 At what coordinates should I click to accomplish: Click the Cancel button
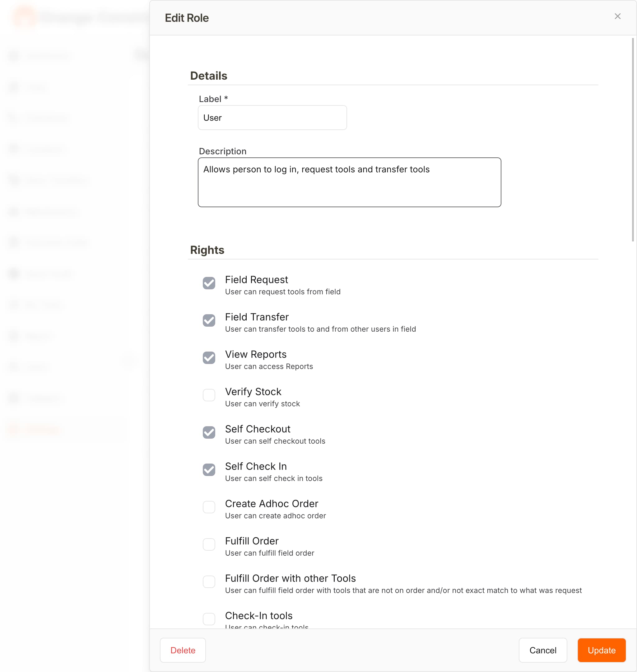click(x=542, y=650)
